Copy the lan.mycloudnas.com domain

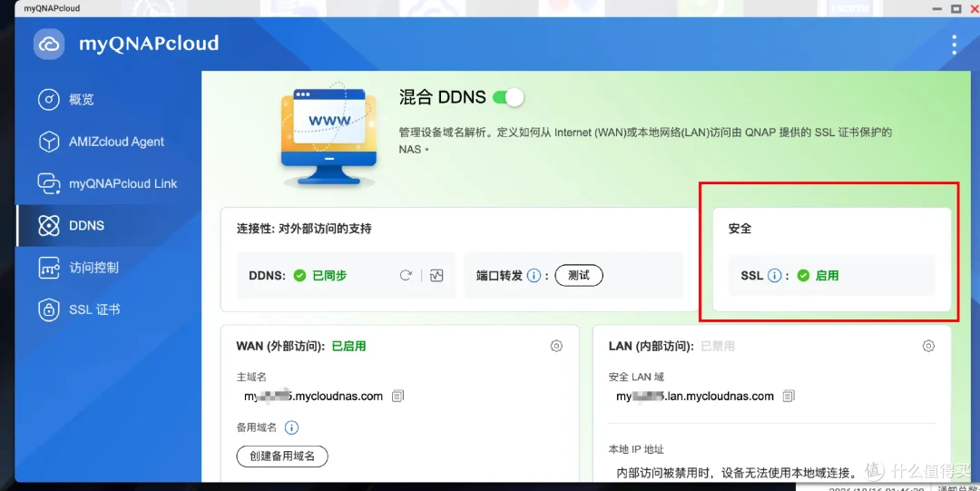[x=789, y=396]
